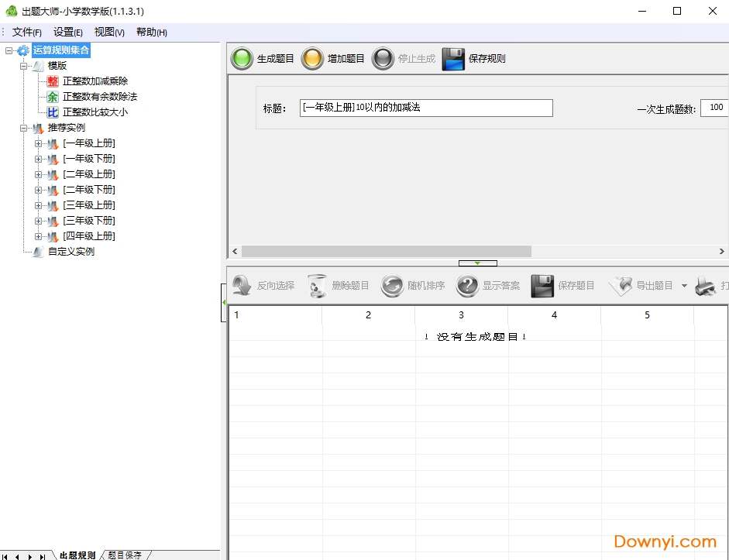
Task: Expand the [四年级上册] tree node
Action: (38, 236)
